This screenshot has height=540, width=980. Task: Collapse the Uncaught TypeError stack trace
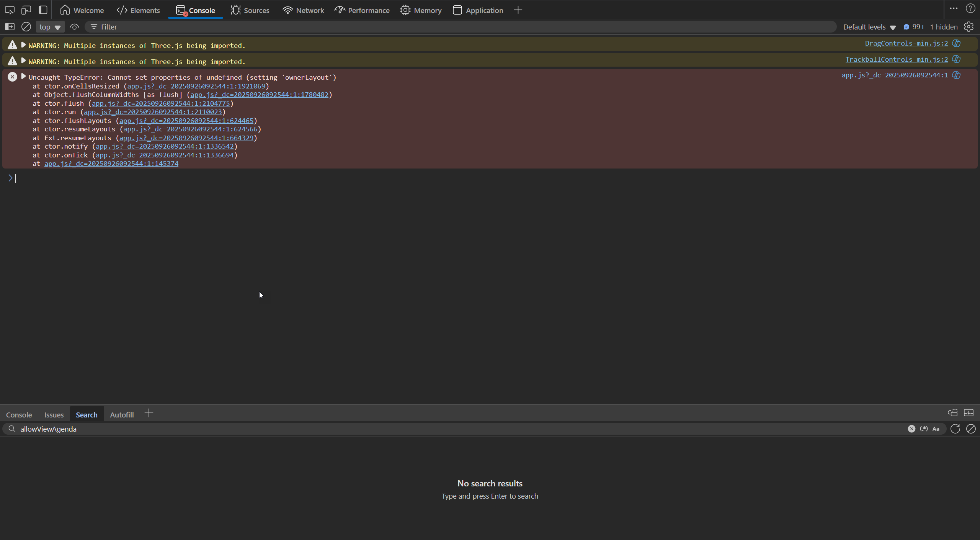[x=23, y=77]
